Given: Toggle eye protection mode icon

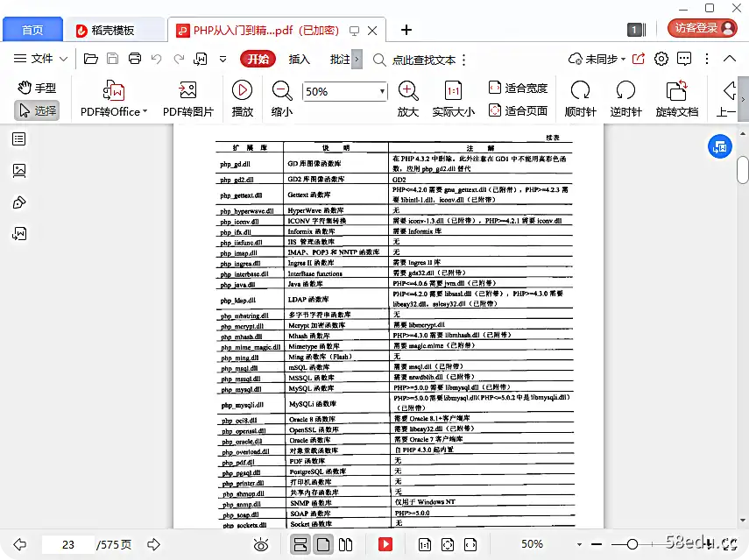Looking at the screenshot, I should 261,545.
